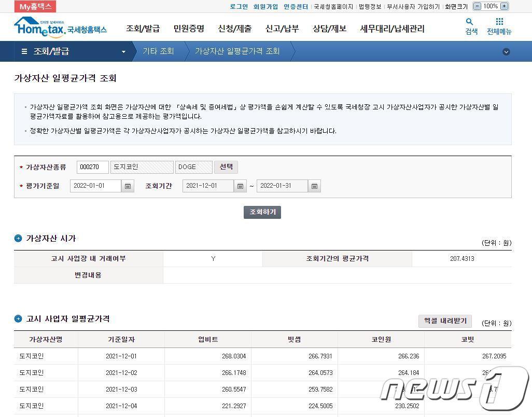
Task: Click the search magnifier icon
Action: (470, 22)
